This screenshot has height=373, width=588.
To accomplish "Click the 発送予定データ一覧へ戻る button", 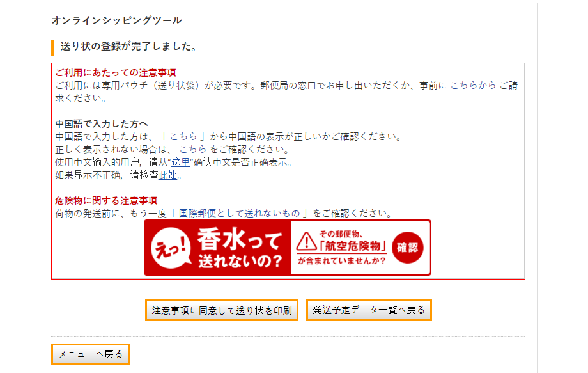I will [x=369, y=310].
